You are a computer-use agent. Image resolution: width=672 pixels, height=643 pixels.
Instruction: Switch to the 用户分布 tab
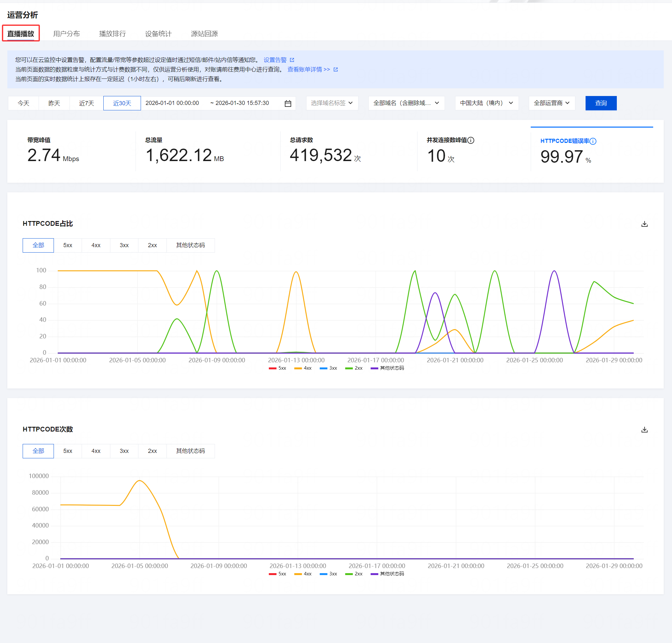click(x=66, y=33)
